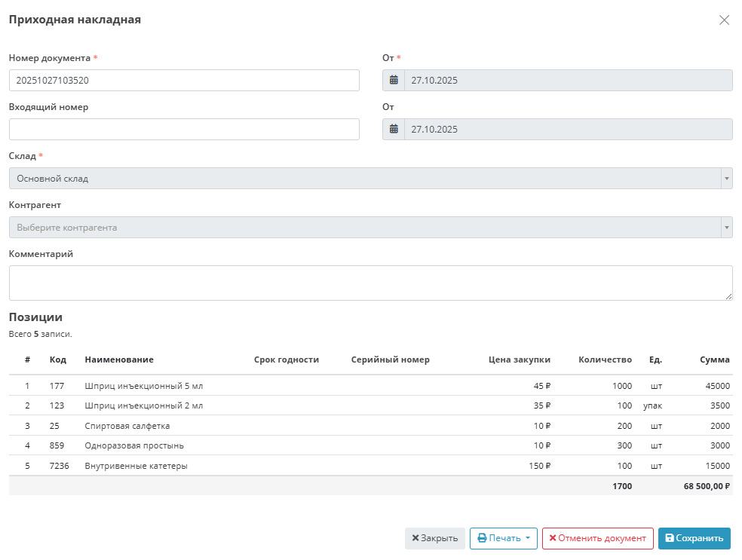742x560 pixels.
Task: Click the Цена закупки column header
Action: (x=520, y=360)
